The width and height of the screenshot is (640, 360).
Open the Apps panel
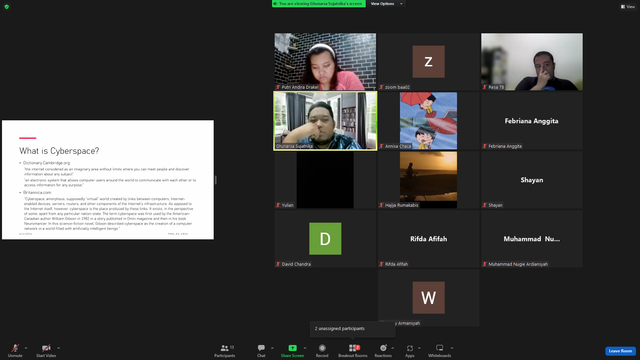tap(410, 350)
